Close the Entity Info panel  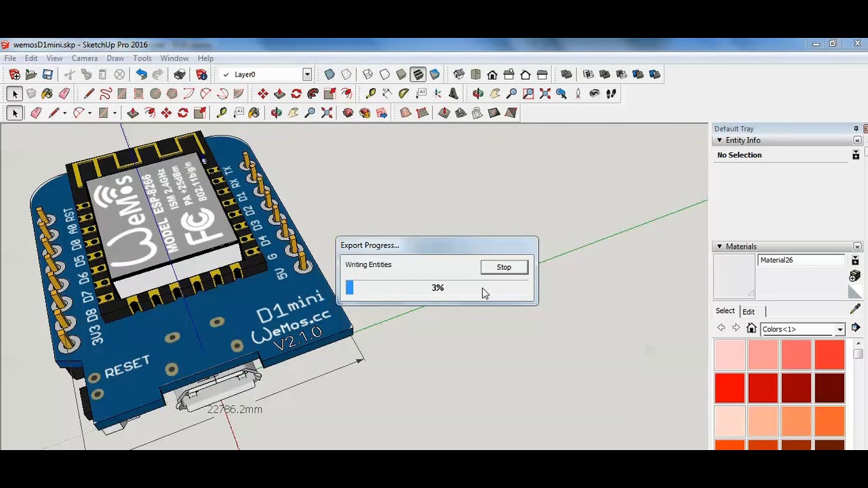tap(857, 140)
